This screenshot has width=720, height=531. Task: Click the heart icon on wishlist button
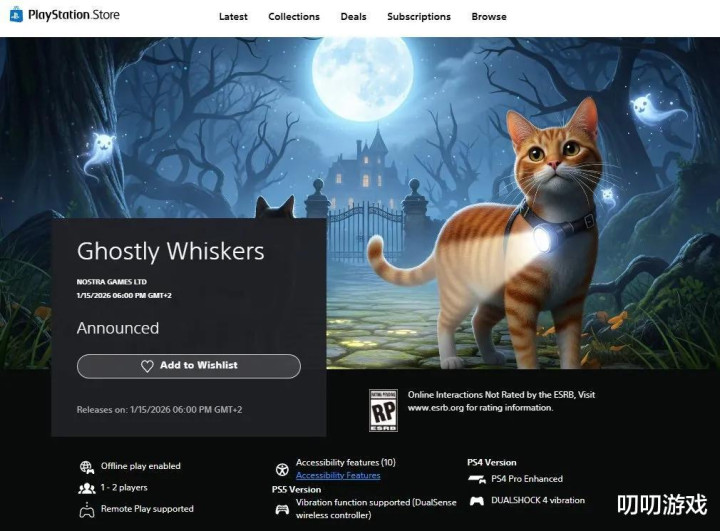click(x=147, y=366)
